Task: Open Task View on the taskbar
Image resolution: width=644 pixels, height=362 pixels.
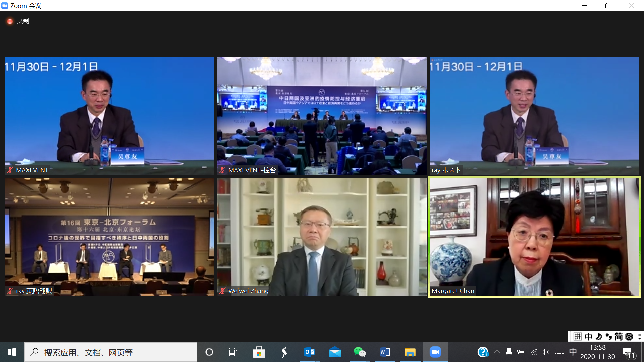Action: (x=233, y=352)
